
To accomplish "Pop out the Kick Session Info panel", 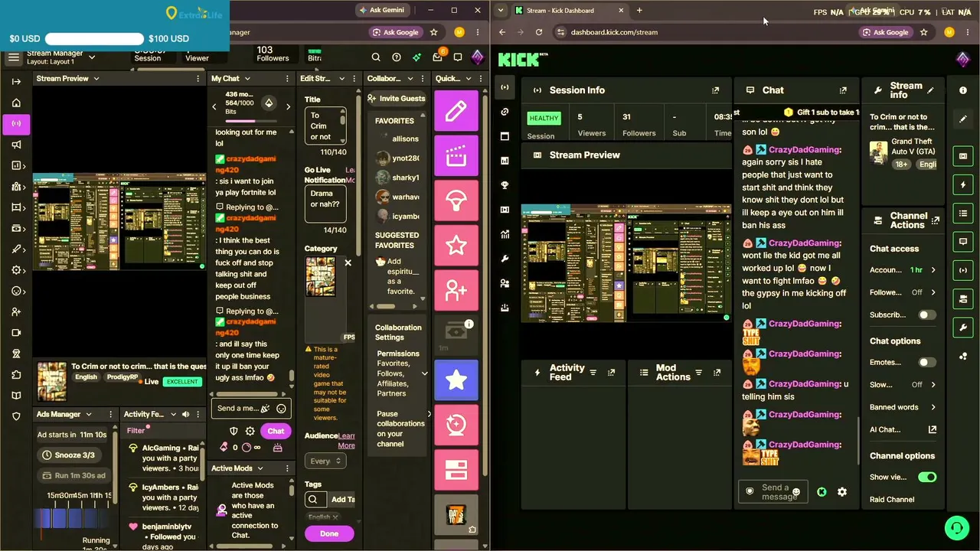I will coord(715,90).
